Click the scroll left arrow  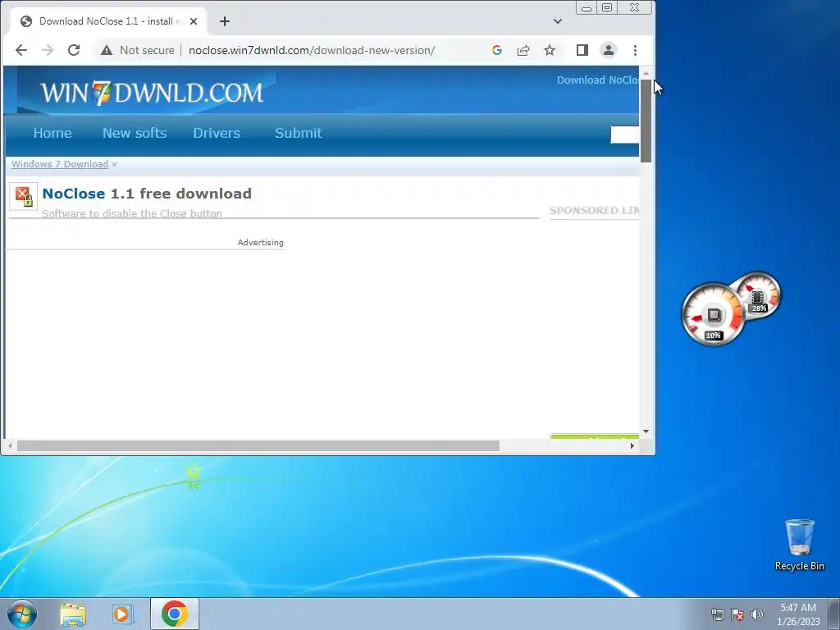[10, 445]
